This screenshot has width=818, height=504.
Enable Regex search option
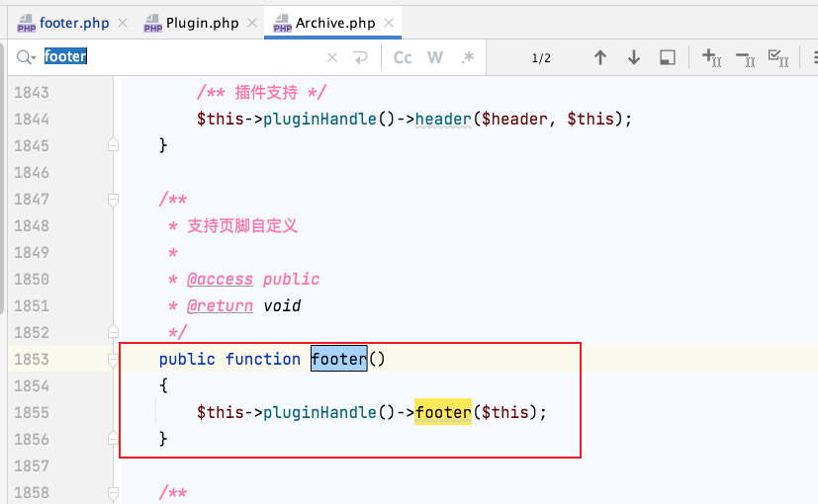click(x=467, y=57)
